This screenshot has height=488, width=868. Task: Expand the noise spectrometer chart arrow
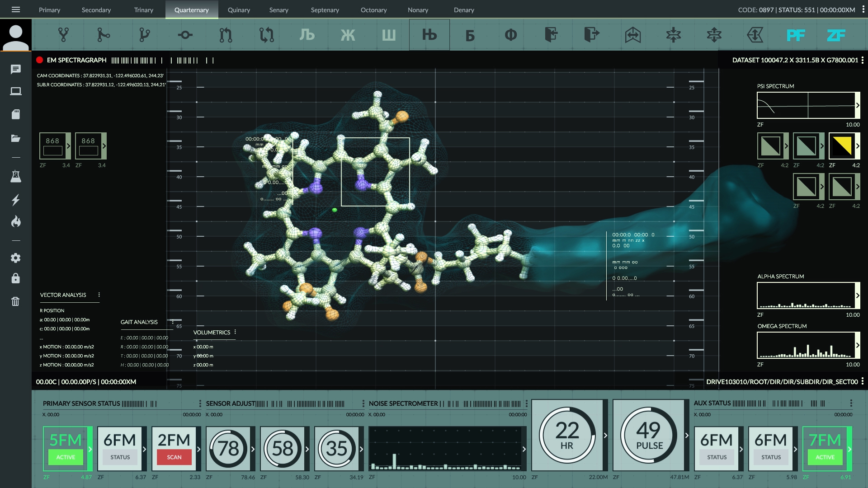click(524, 449)
